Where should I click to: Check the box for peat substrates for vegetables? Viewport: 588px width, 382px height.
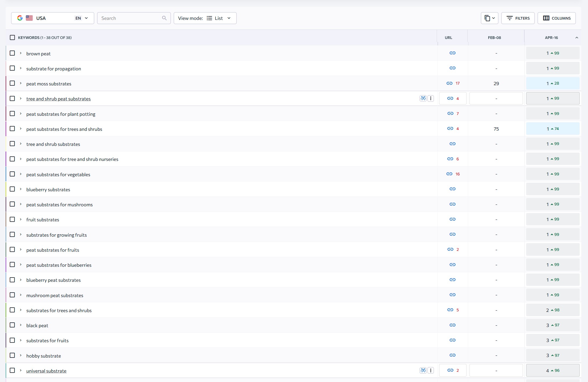coord(12,174)
